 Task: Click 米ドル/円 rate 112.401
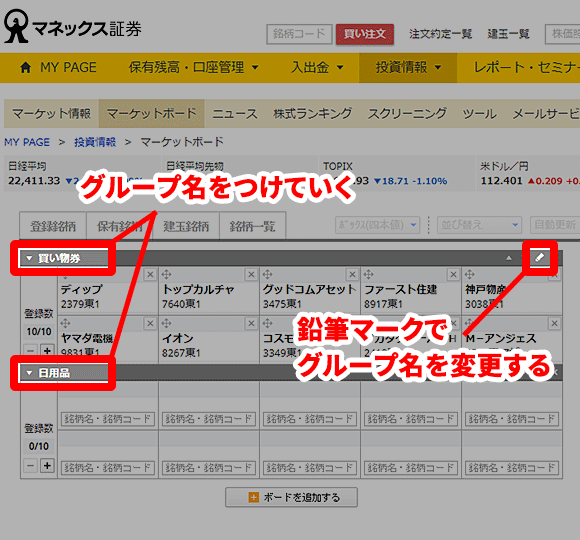[502, 181]
